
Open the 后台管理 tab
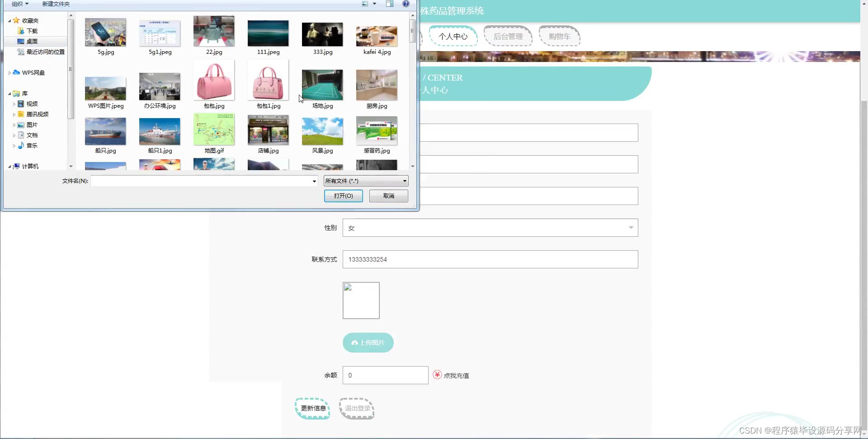coord(508,36)
